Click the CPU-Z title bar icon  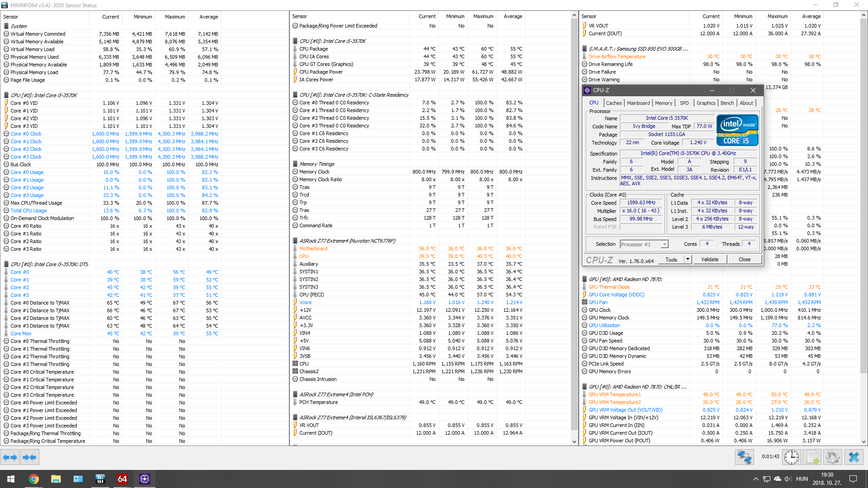point(587,90)
